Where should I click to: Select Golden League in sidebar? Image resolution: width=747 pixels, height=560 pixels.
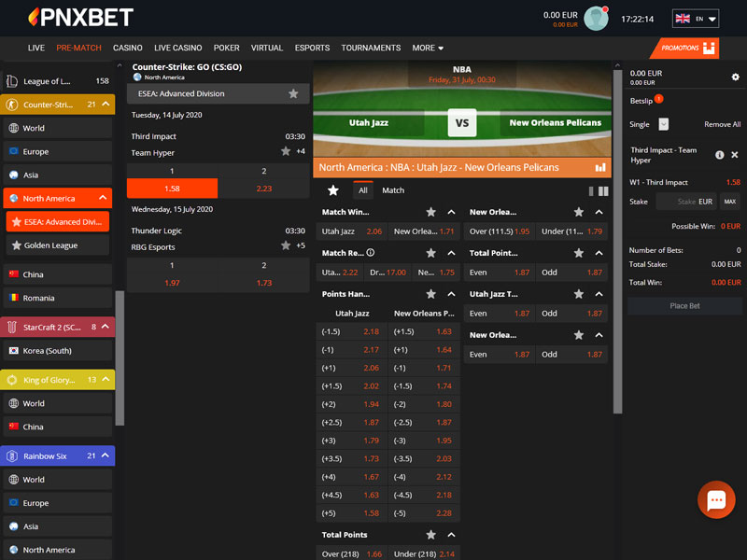58,245
